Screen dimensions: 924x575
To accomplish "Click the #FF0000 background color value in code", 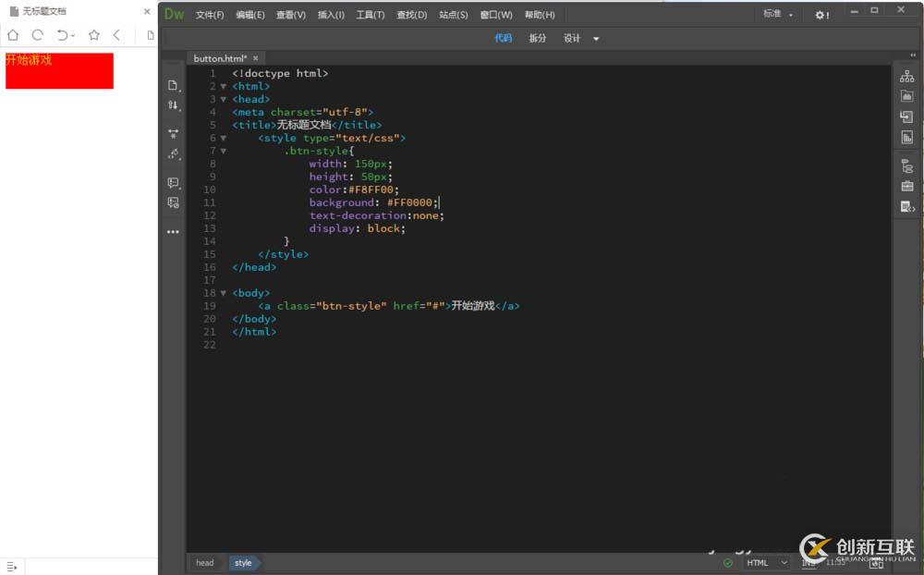I will [x=412, y=202].
